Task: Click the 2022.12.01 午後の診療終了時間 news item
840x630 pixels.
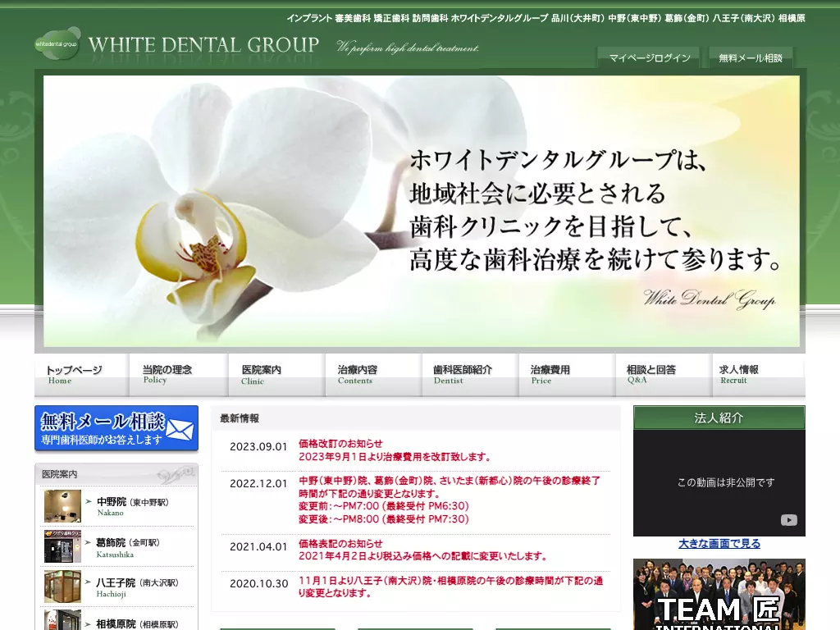Action: 450,500
